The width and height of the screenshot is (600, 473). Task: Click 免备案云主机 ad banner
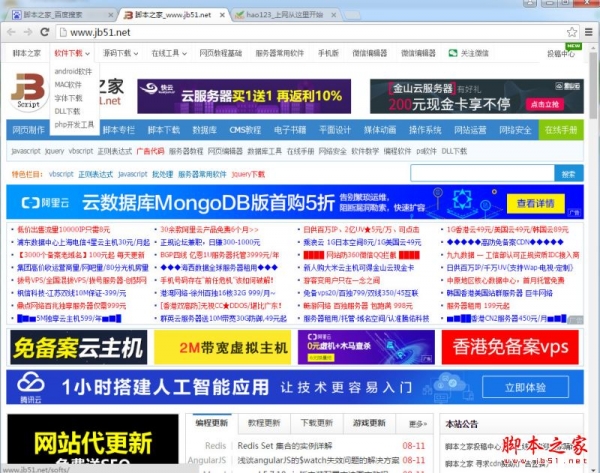tap(78, 347)
